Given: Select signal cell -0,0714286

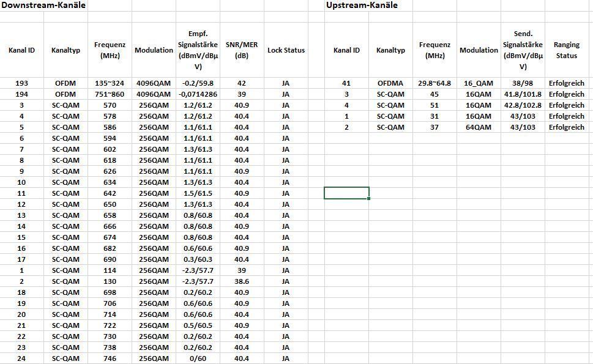Looking at the screenshot, I should [198, 94].
